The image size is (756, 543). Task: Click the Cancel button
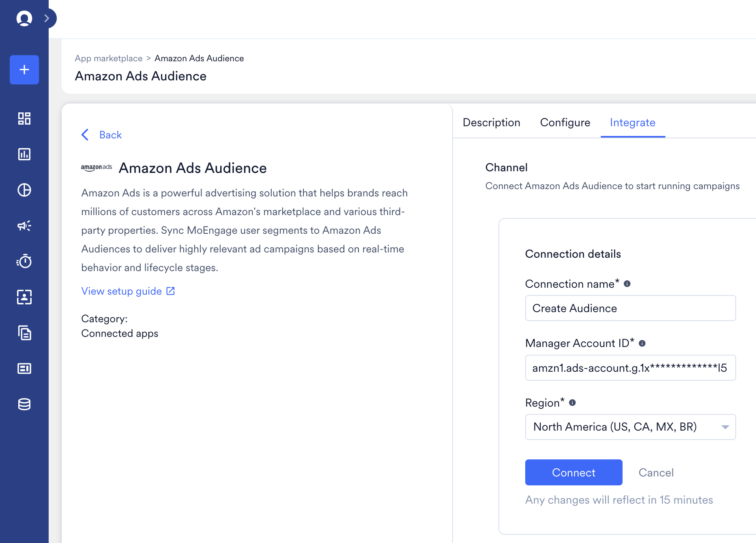pos(656,472)
